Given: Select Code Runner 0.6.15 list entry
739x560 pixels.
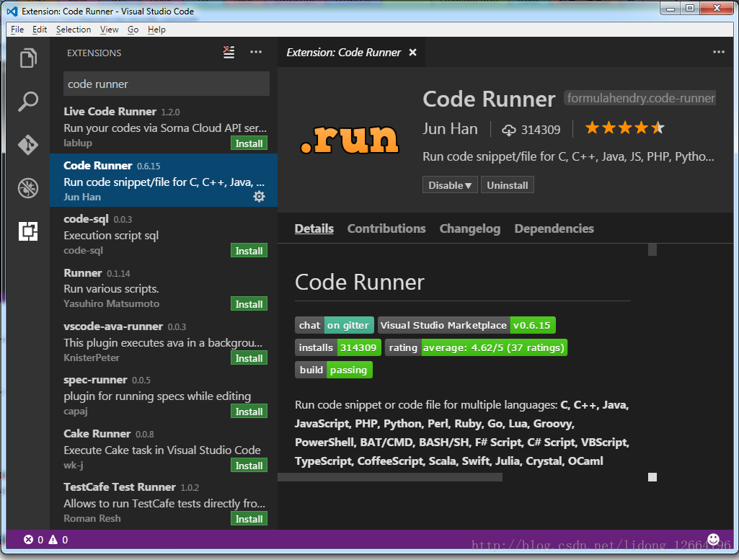Looking at the screenshot, I should click(x=164, y=180).
